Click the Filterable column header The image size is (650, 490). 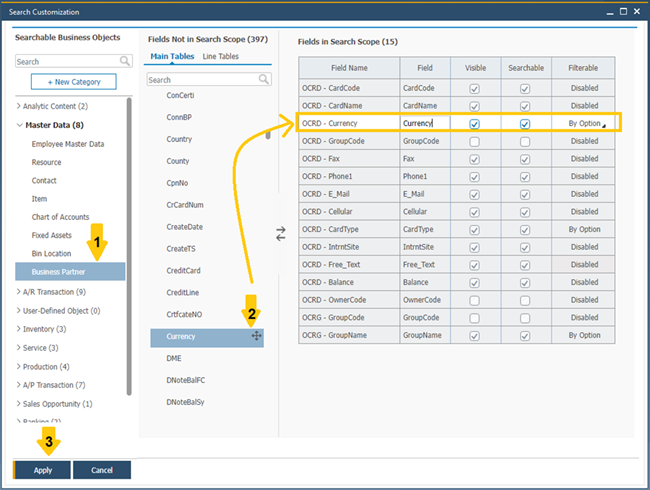[x=583, y=68]
